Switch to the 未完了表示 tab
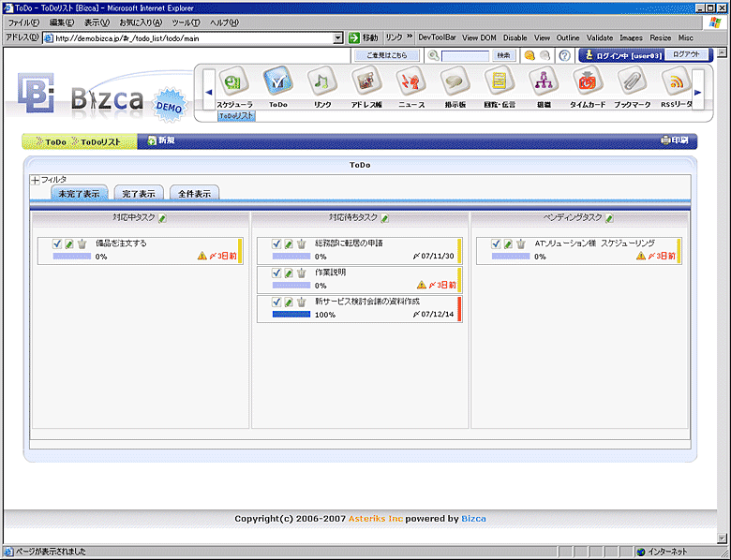731x560 pixels. pyautogui.click(x=79, y=193)
